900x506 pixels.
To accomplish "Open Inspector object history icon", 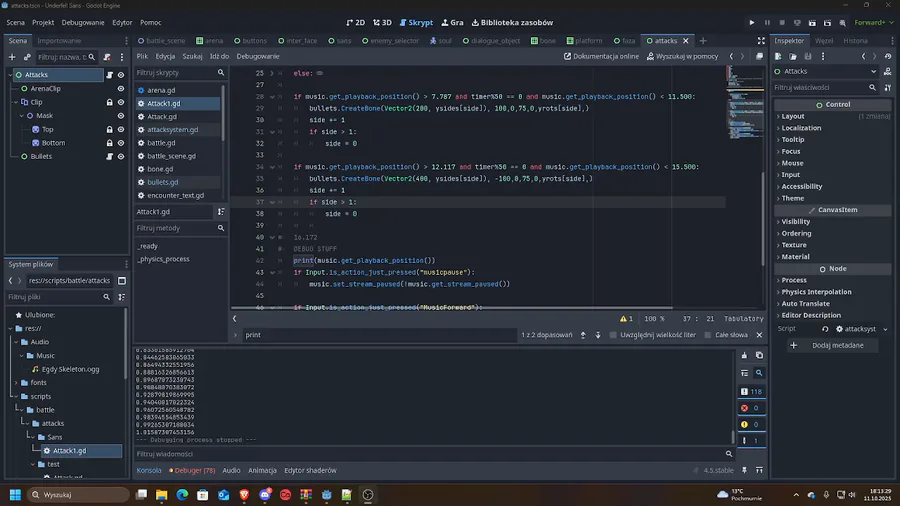I will [x=888, y=56].
